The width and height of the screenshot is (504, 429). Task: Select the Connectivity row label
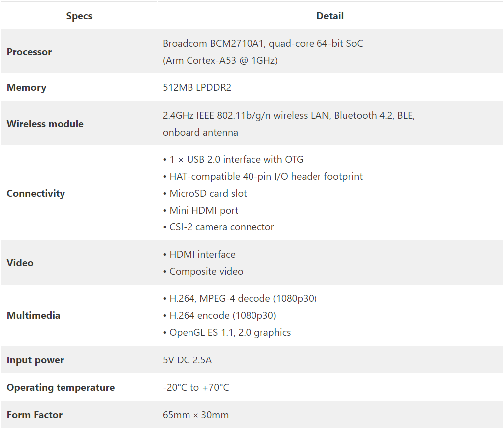[x=36, y=193]
